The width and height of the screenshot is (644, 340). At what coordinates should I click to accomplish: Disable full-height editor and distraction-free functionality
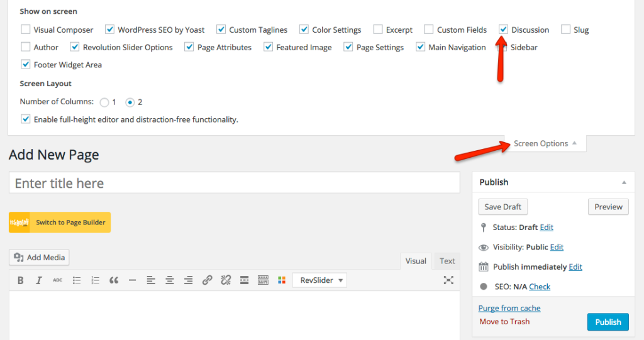tap(25, 119)
